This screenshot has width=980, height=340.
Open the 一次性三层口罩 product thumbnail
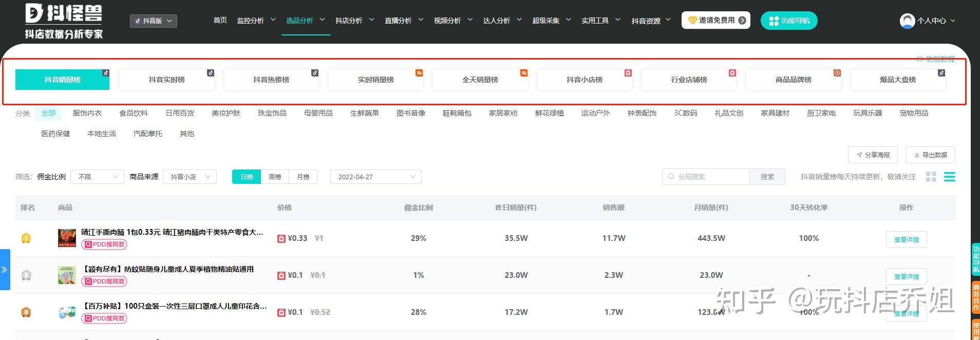tap(67, 312)
